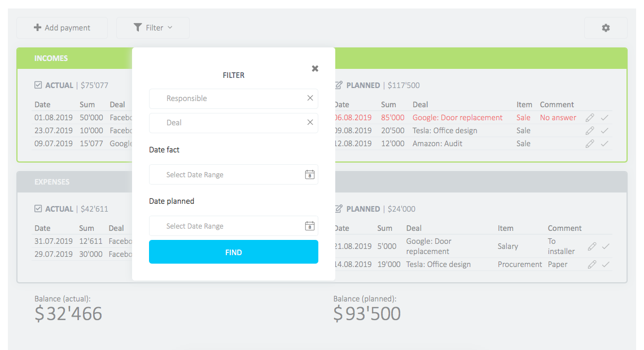This screenshot has width=644, height=350.
Task: Click the FIND button
Action: click(233, 252)
